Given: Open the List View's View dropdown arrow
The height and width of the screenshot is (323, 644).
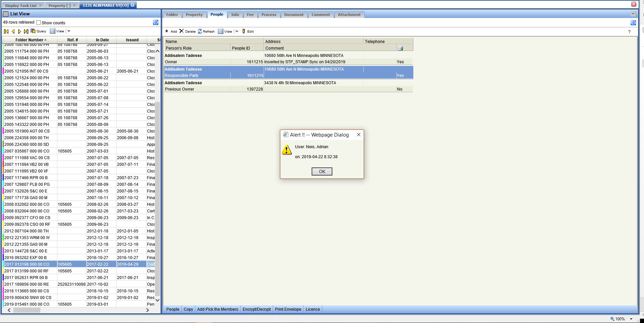Looking at the screenshot, I should (69, 31).
